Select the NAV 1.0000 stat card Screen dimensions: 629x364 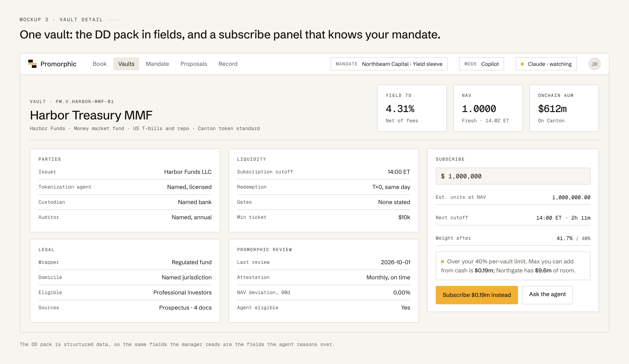(488, 108)
